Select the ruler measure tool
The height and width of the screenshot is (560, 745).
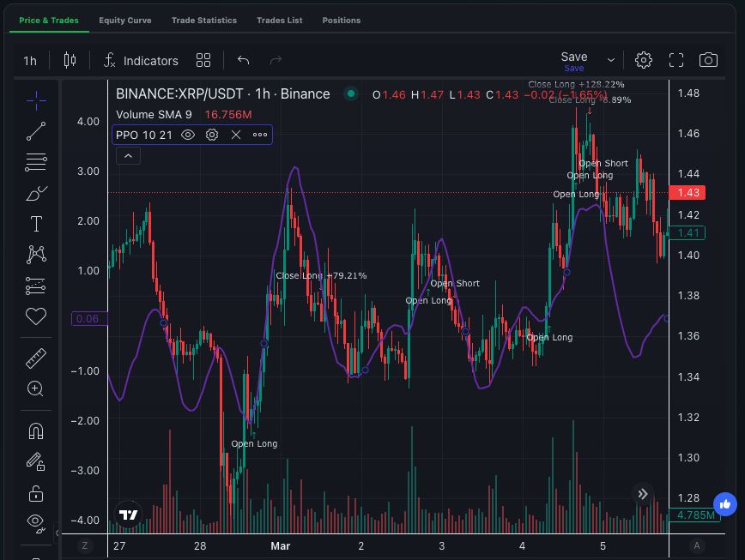36,358
